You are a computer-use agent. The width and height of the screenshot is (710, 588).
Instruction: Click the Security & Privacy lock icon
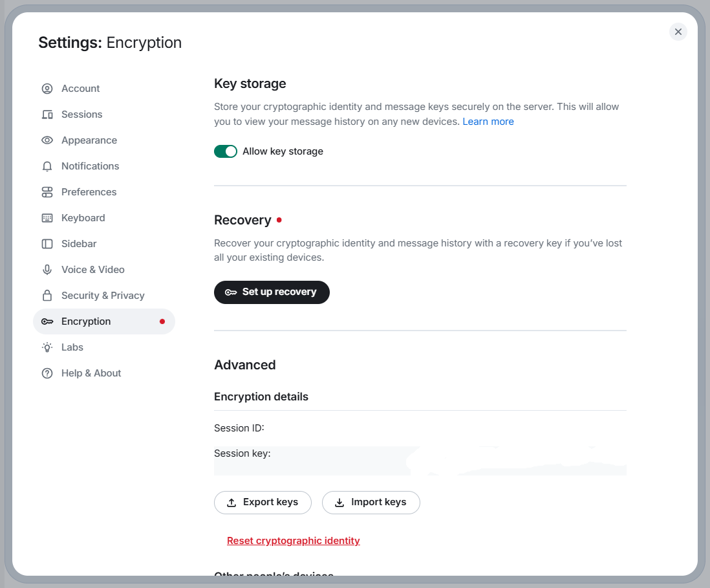47,296
